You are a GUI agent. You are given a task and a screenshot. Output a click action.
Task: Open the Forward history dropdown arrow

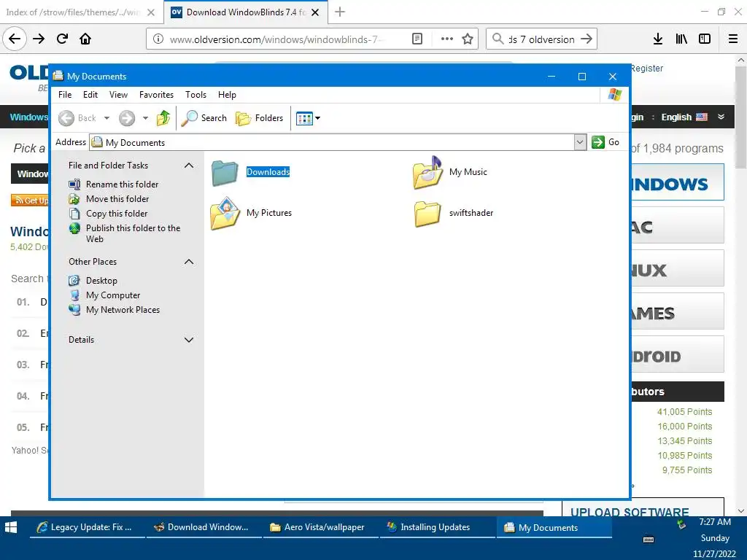point(145,118)
